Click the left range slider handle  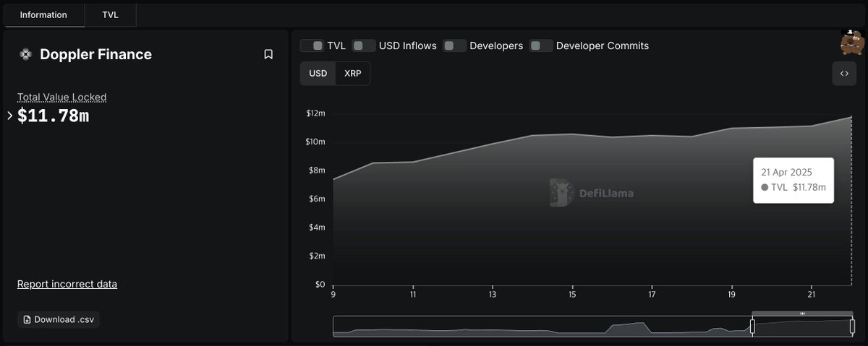tap(752, 326)
